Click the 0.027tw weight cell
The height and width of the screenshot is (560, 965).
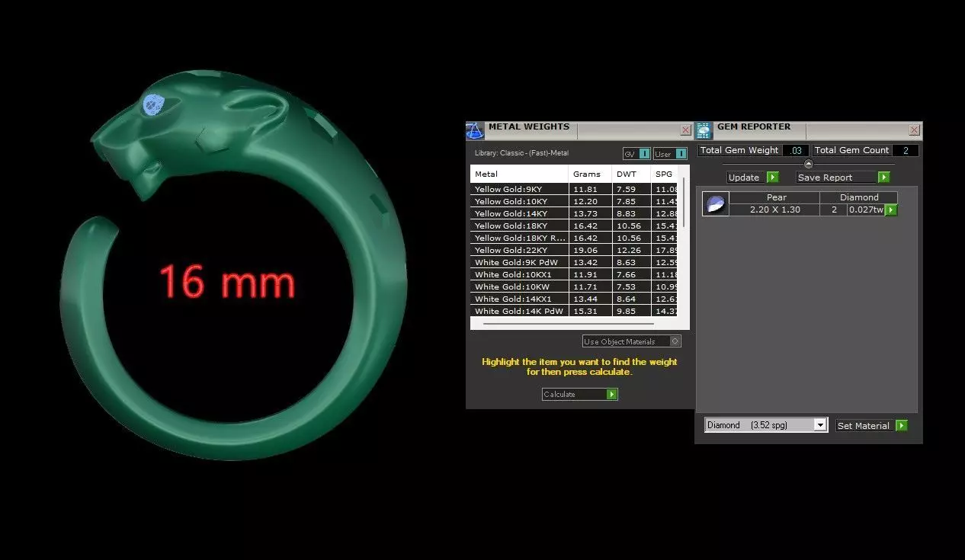[x=866, y=210]
